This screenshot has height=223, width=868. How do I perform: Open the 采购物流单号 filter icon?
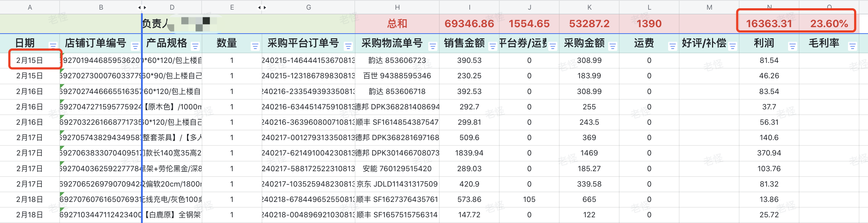coord(433,46)
